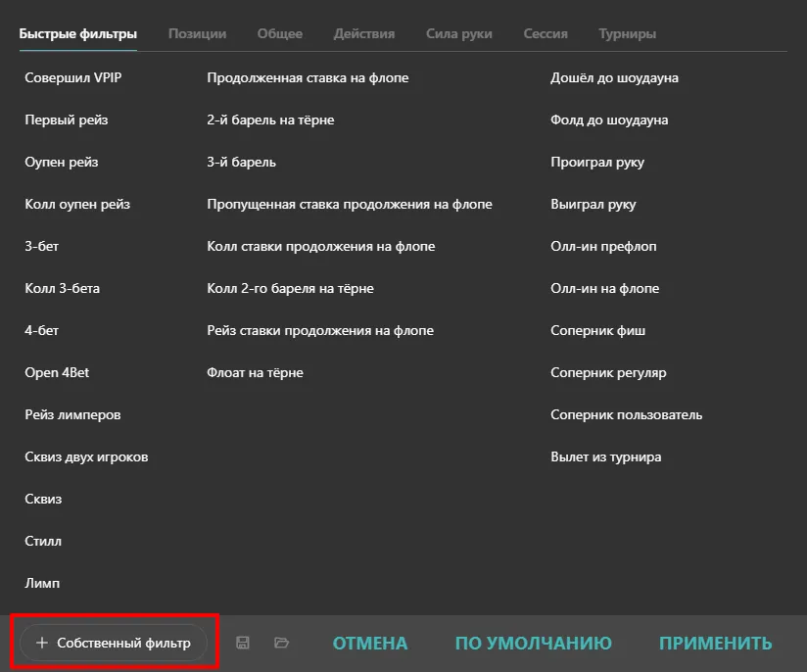Viewport: 807px width, 672px height.
Task: Reset filters with ПО УМОЛЧАНИЮ
Action: [533, 644]
